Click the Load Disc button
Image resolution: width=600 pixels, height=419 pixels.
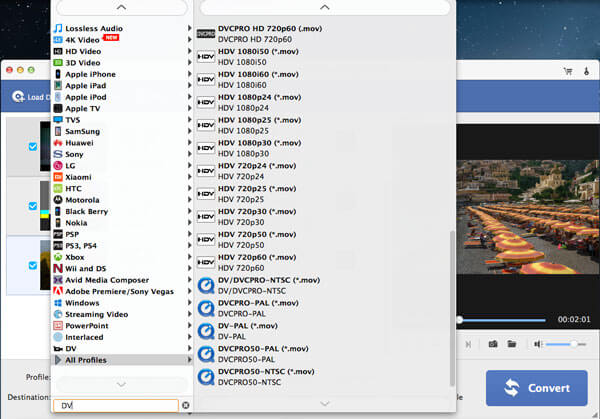coord(31,97)
